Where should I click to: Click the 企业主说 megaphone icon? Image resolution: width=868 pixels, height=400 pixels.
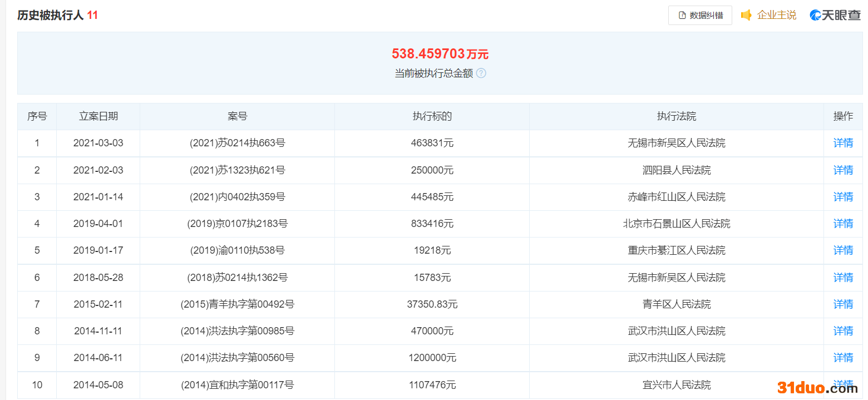[x=746, y=15]
